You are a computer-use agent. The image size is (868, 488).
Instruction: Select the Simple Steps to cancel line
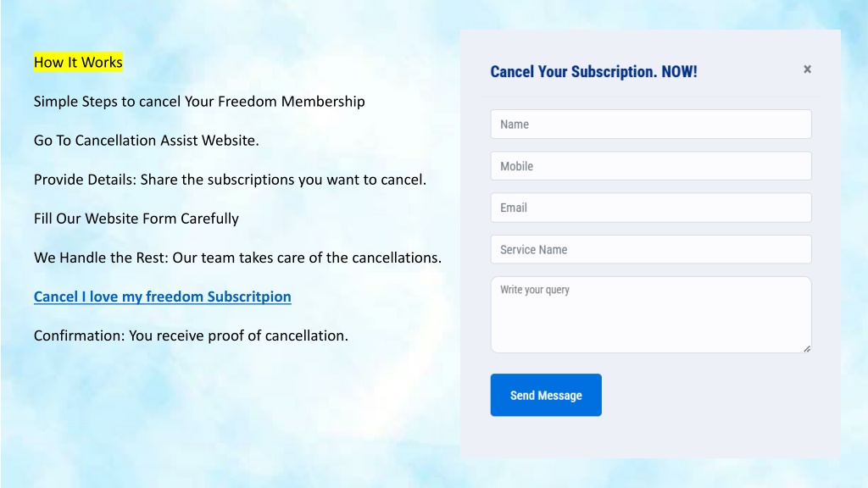coord(199,102)
